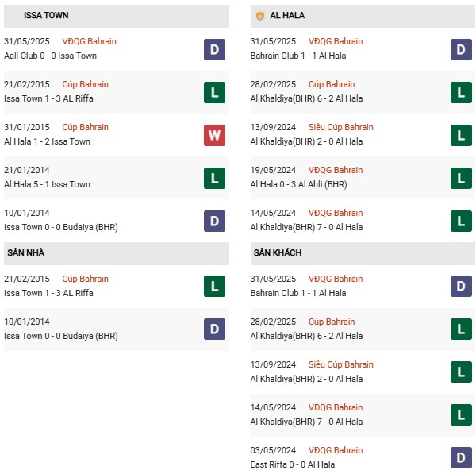Select the Issa Town section header
This screenshot has width=476, height=474.
point(117,16)
